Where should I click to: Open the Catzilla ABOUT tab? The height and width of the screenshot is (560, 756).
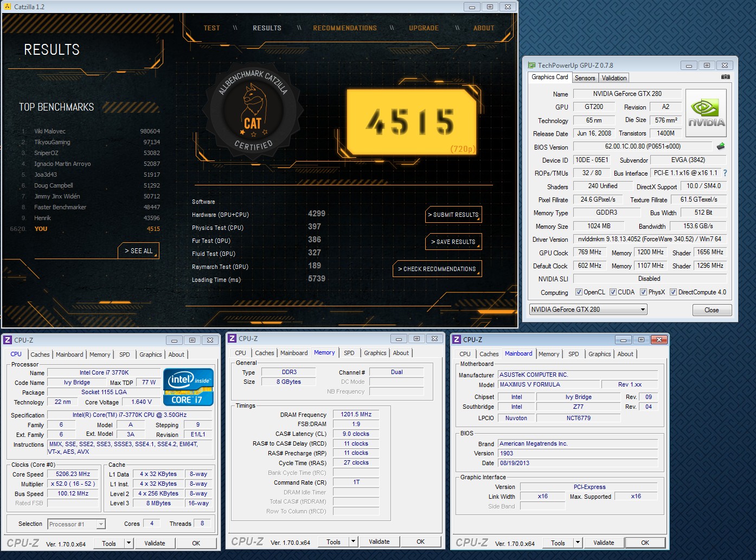tap(484, 28)
